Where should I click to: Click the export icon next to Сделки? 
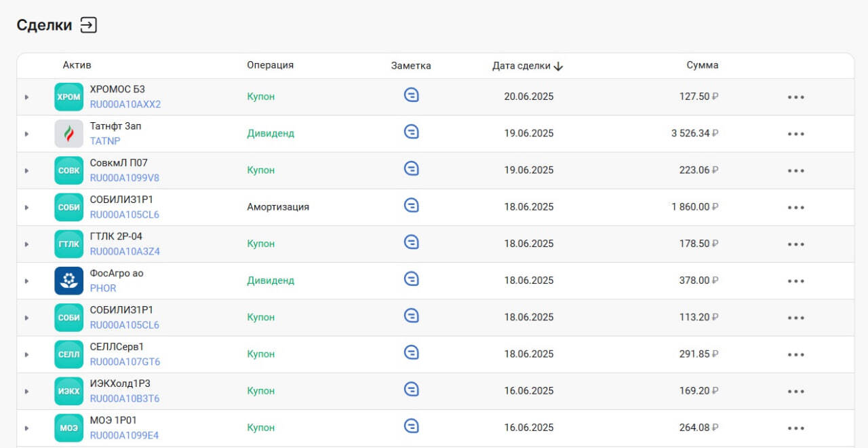89,25
